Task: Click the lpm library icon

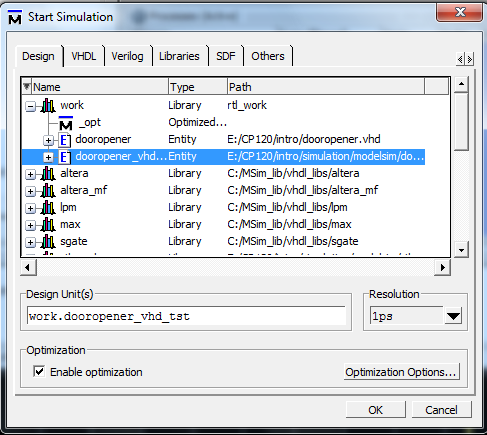Action: pyautogui.click(x=48, y=208)
